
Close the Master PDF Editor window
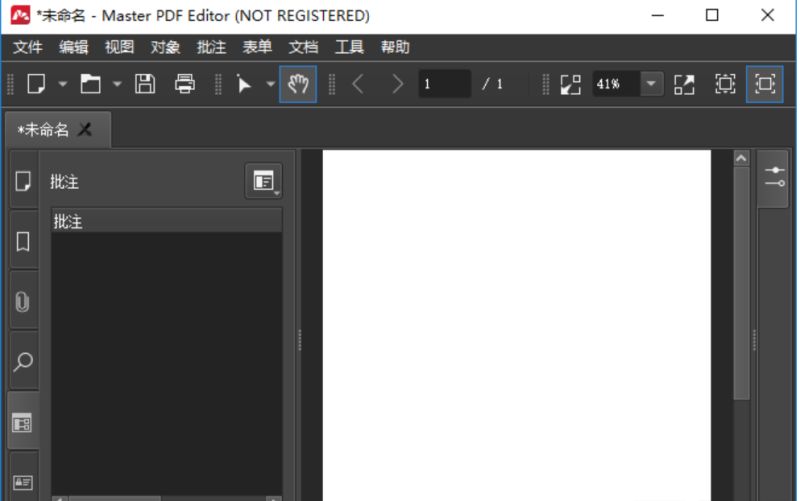(767, 15)
